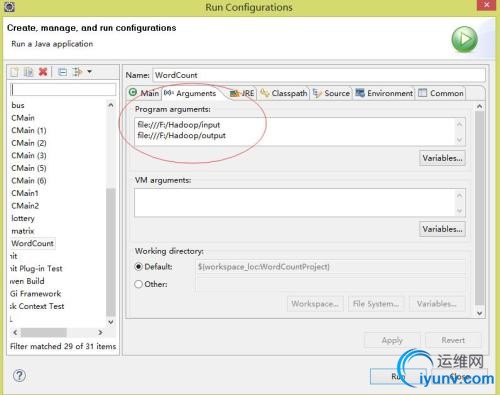500x395 pixels.
Task: Click the VM arguments scroll up arrow
Action: 460,195
